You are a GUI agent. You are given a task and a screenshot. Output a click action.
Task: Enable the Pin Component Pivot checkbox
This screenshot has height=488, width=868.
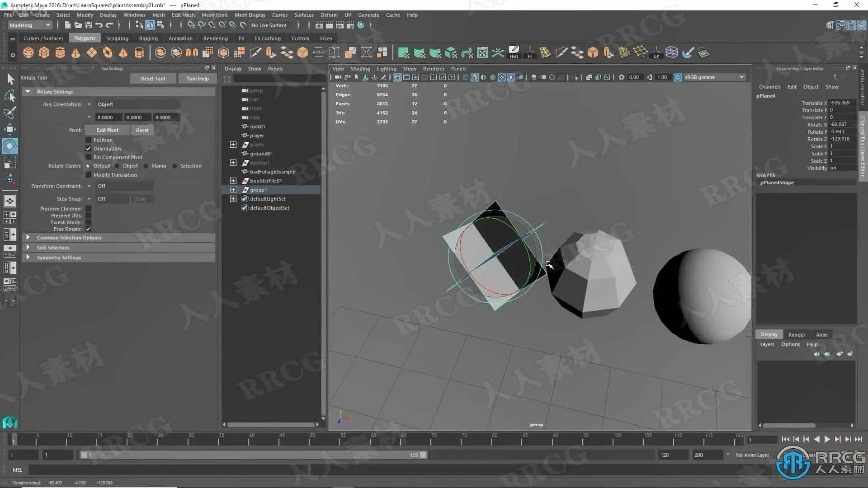click(x=89, y=157)
